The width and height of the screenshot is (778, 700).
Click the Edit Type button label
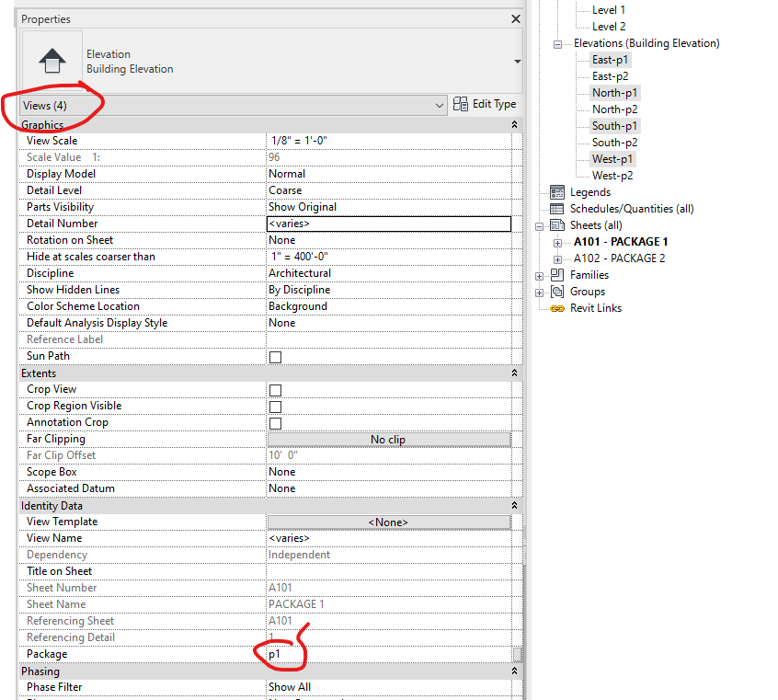click(494, 104)
